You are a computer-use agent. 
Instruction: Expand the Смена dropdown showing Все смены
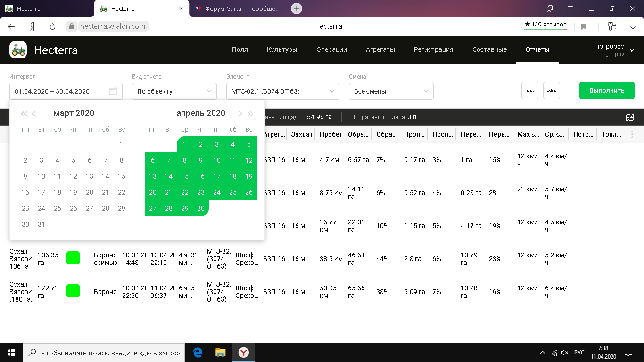pyautogui.click(x=391, y=91)
